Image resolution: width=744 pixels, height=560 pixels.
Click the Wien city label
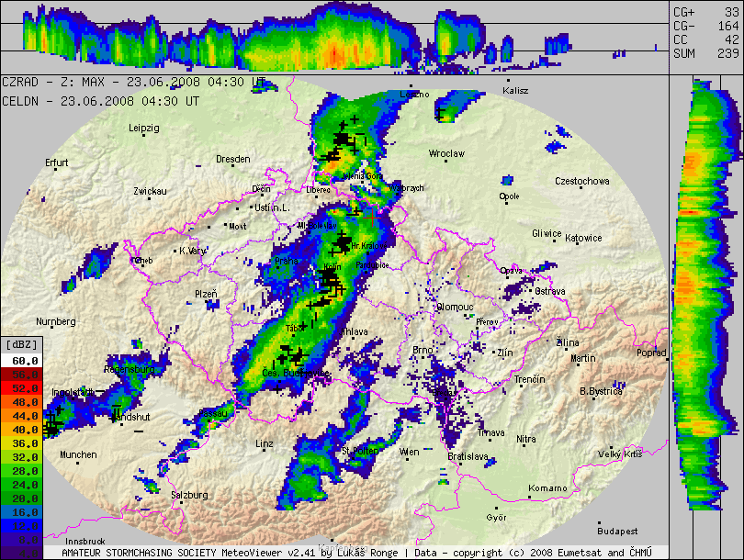coord(410,452)
